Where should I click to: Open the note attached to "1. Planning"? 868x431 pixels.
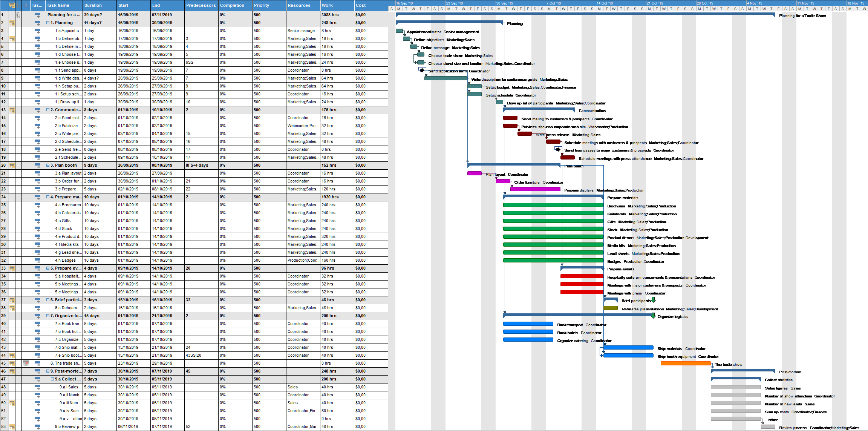tap(12, 23)
